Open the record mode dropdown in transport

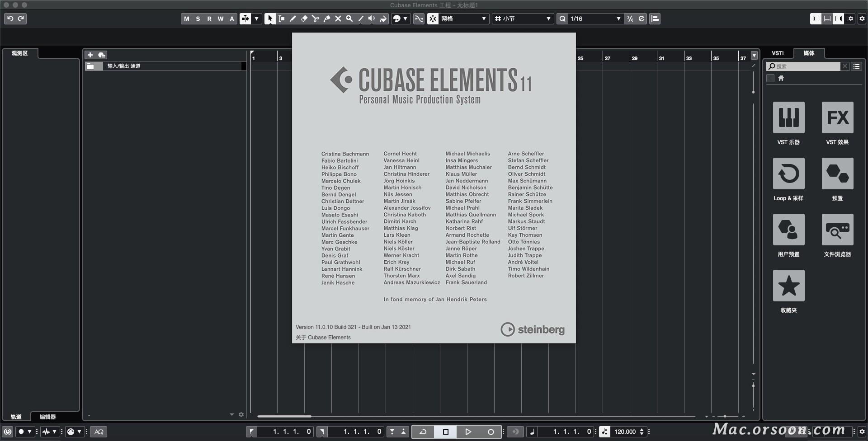click(x=24, y=432)
